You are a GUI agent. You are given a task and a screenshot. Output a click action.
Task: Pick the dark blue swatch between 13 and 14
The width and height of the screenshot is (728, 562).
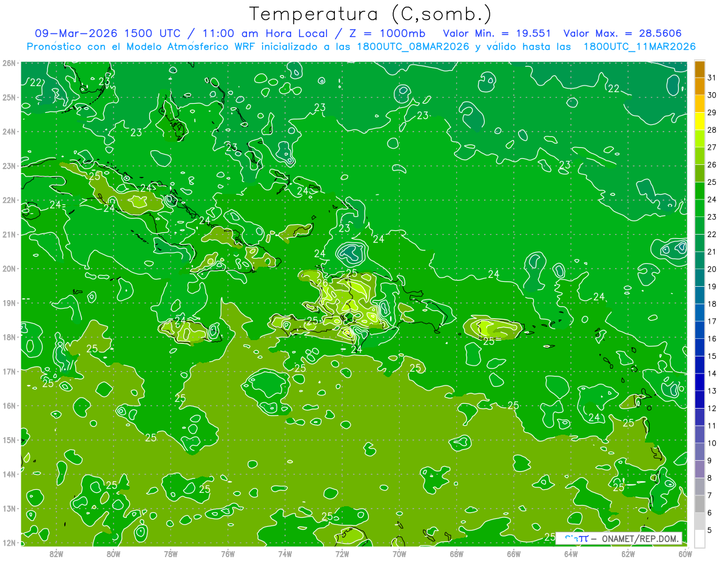(x=699, y=382)
